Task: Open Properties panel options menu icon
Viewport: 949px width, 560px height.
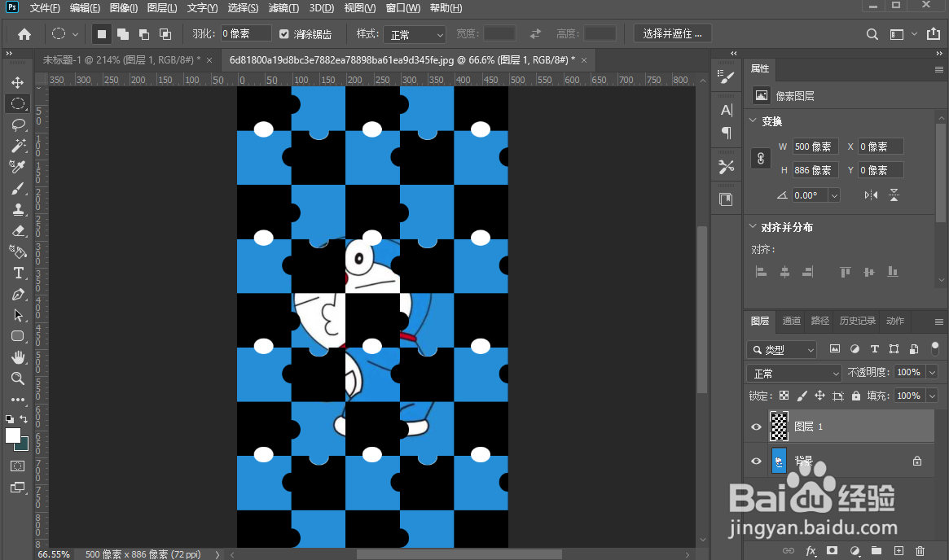Action: coord(938,69)
